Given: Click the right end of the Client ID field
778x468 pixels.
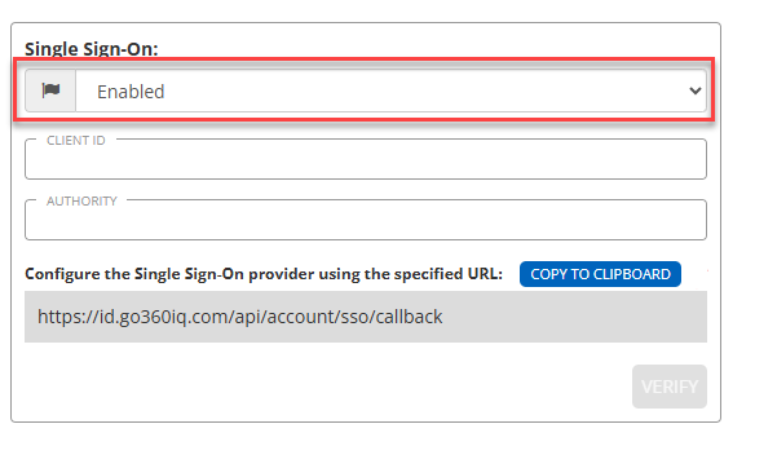Looking at the screenshot, I should click(x=680, y=160).
